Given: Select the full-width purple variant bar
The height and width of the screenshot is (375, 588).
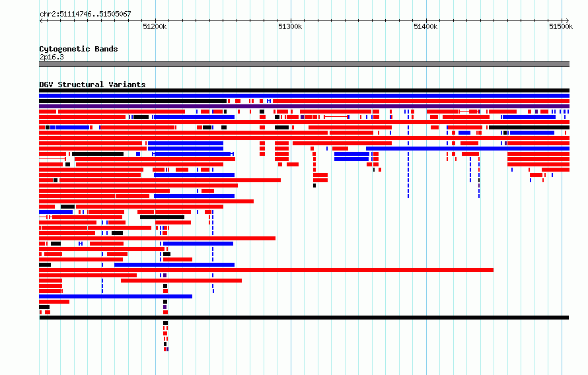Looking at the screenshot, I should [304, 106].
